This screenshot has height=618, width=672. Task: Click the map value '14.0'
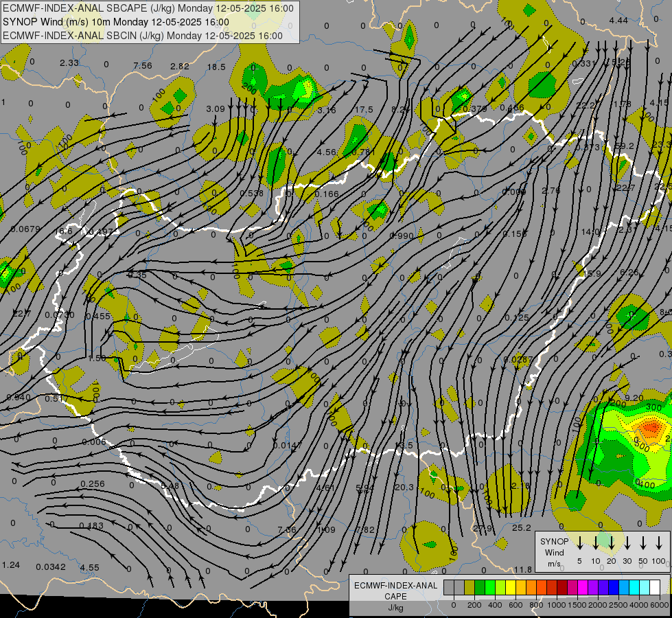590,231
